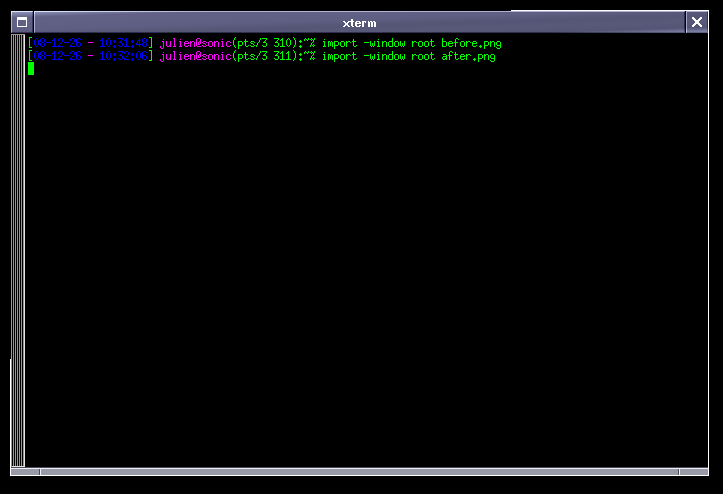Click the bottom window border resize bar

pyautogui.click(x=360, y=472)
